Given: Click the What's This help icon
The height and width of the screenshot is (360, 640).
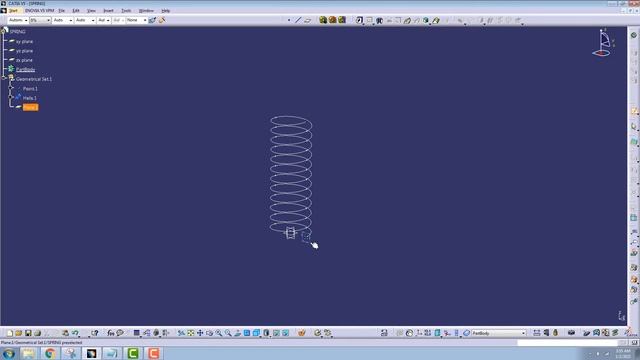Looking at the screenshot, I should pos(95,333).
